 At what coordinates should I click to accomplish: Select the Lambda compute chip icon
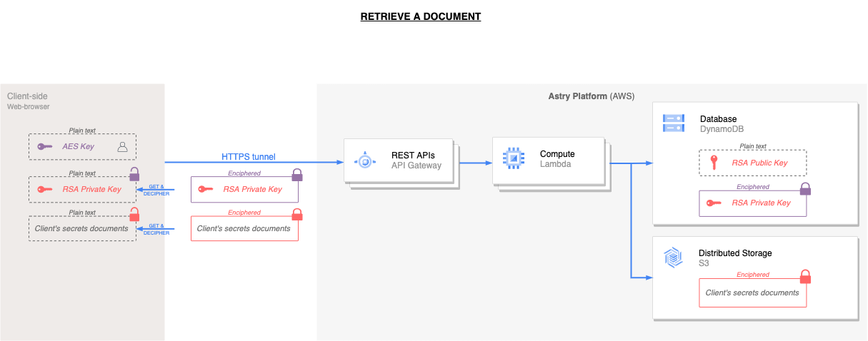tap(513, 160)
